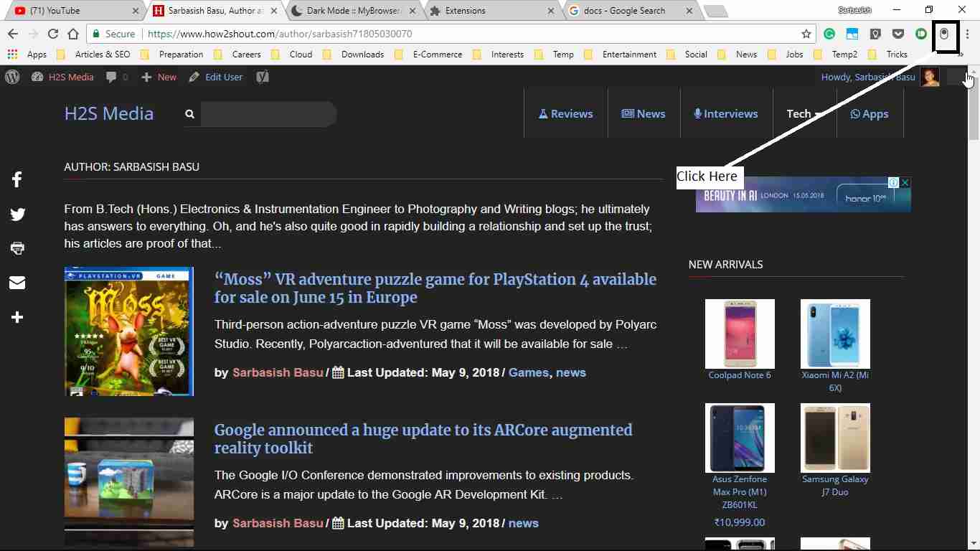980x551 pixels.
Task: Open the Samsung Galaxy J7 Duo link
Action: [x=835, y=486]
